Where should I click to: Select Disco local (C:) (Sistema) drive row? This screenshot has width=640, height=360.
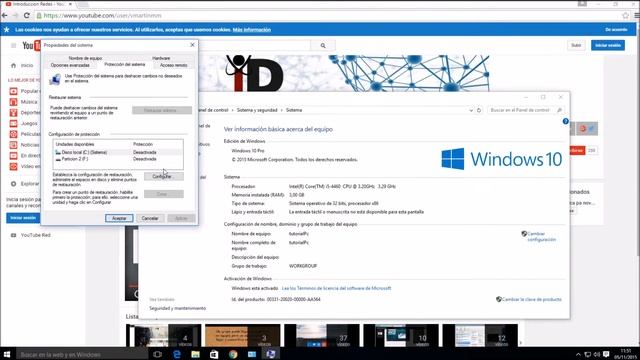tap(118, 152)
